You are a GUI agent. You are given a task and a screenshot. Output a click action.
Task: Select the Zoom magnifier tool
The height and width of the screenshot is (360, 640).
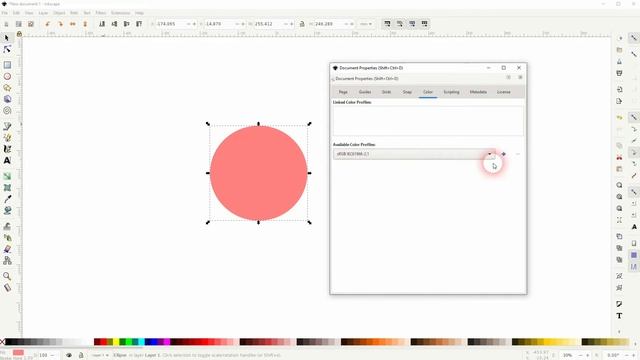pyautogui.click(x=7, y=276)
